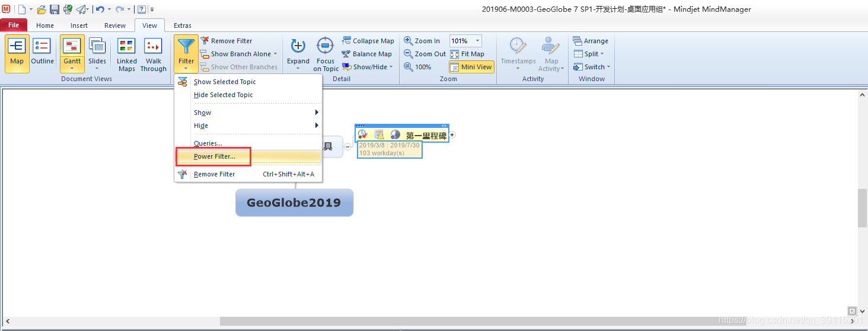Click Zoom Out
The width and height of the screenshot is (868, 331).
pyautogui.click(x=425, y=54)
